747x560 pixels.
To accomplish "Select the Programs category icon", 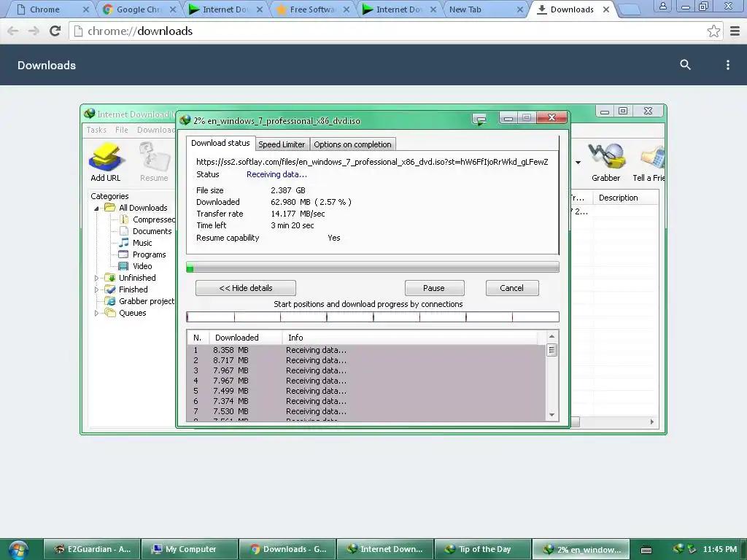I will point(123,254).
